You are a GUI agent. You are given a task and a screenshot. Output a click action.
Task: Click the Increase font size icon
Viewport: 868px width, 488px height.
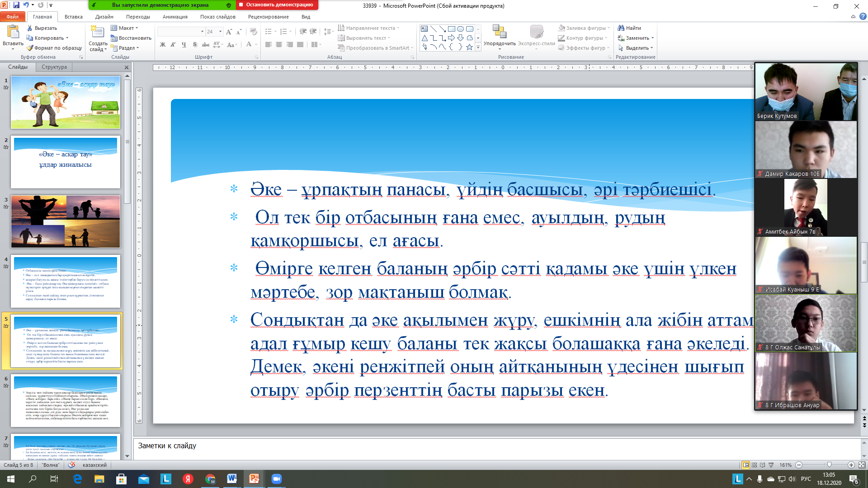(x=229, y=32)
